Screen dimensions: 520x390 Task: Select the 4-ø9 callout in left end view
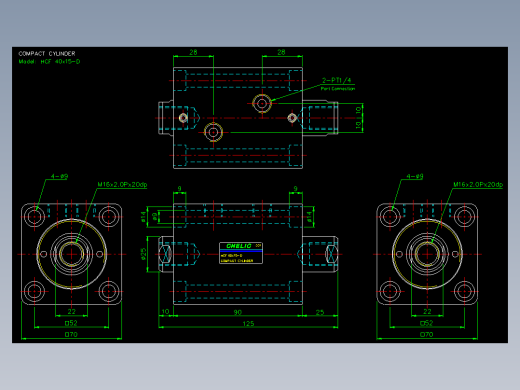(x=59, y=176)
